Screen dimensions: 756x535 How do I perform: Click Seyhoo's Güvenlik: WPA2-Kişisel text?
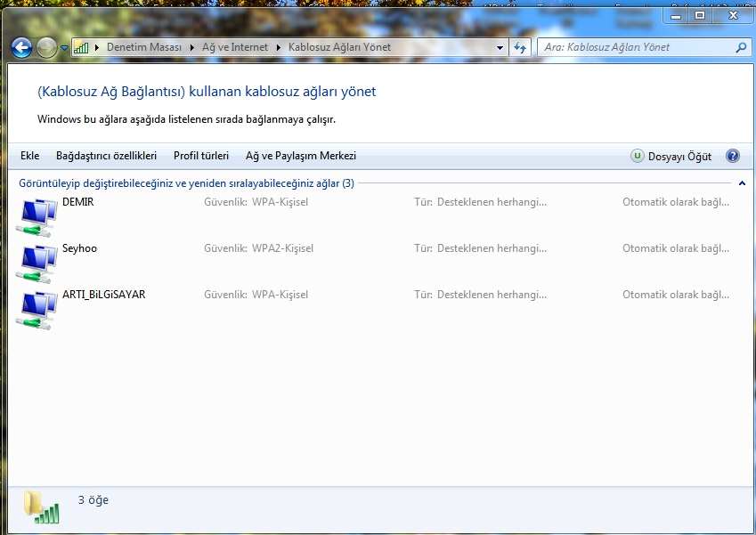point(258,248)
